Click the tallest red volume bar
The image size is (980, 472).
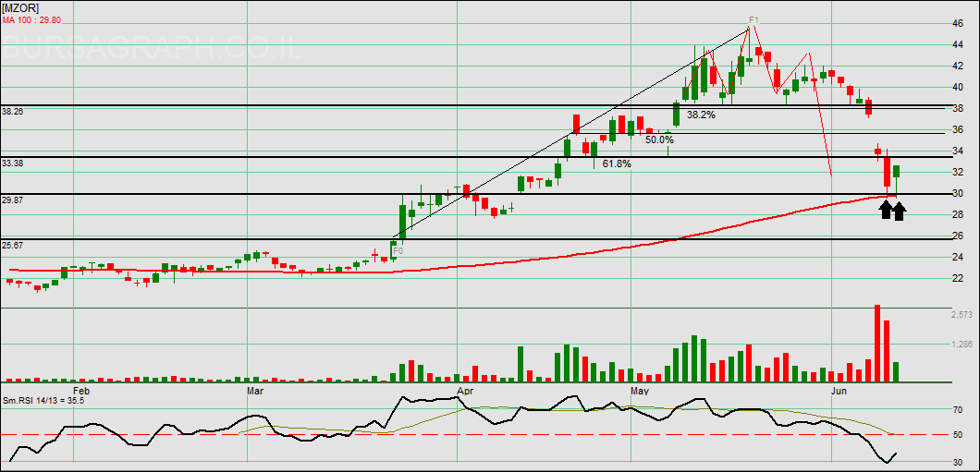click(876, 343)
